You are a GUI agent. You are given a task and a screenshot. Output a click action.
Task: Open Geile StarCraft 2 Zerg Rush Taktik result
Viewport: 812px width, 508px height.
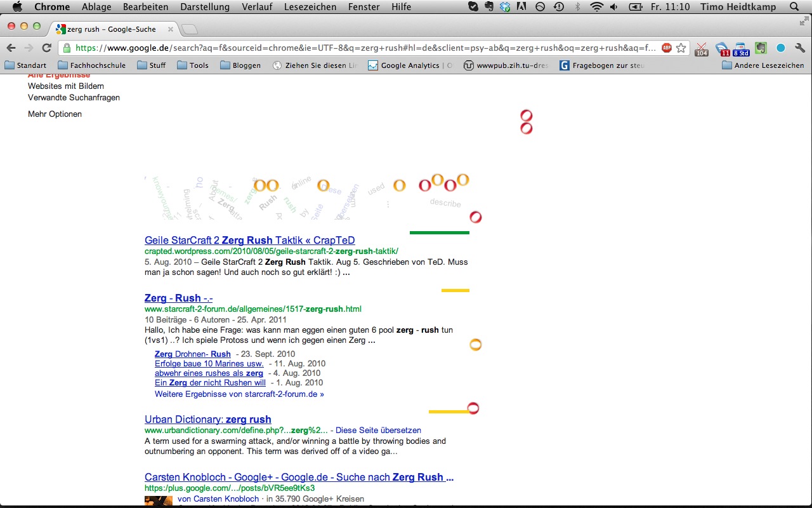pos(250,241)
